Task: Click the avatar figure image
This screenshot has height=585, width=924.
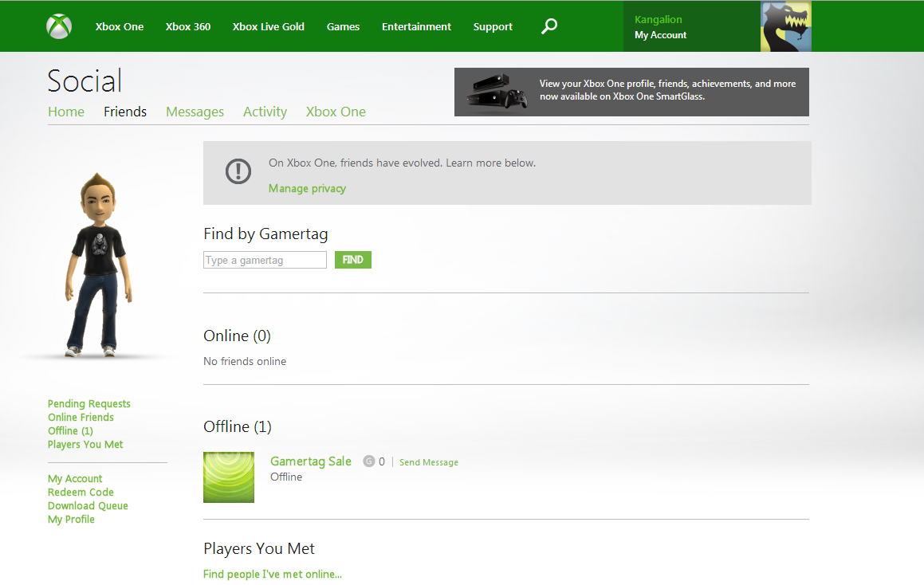Action: pyautogui.click(x=98, y=265)
